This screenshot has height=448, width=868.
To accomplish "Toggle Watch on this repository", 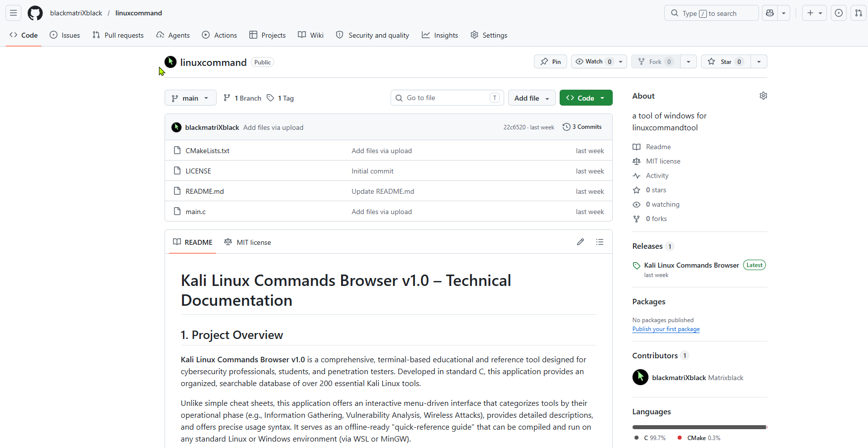I will pyautogui.click(x=594, y=61).
